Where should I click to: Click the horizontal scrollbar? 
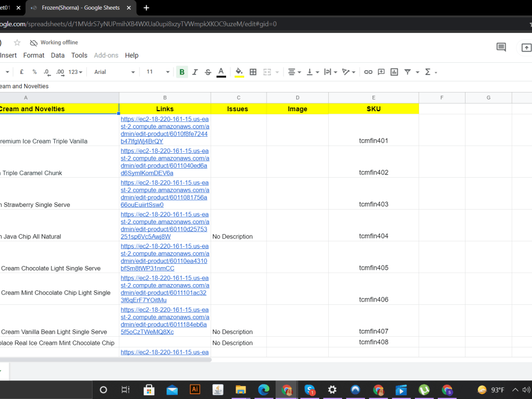(x=105, y=360)
